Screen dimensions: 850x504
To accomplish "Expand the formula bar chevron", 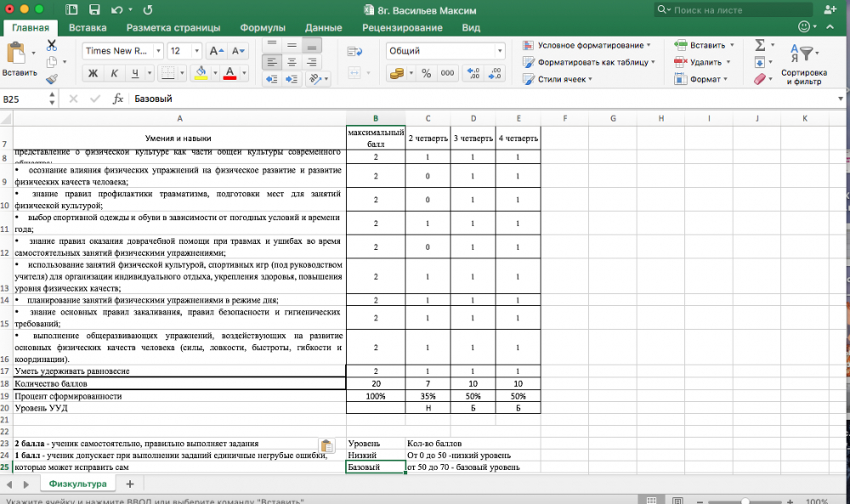I will coord(841,99).
